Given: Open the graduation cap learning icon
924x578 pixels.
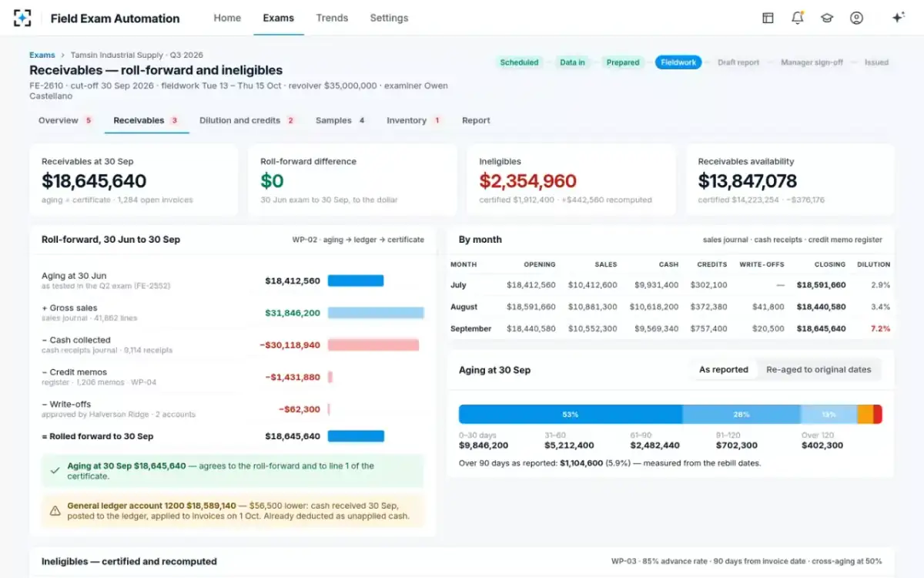Looking at the screenshot, I should tap(827, 18).
